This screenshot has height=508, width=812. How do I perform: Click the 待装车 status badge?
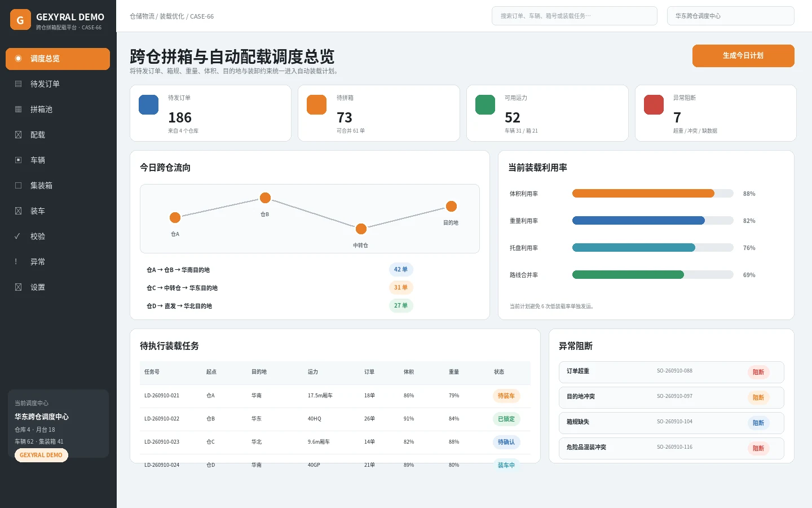[x=506, y=396]
